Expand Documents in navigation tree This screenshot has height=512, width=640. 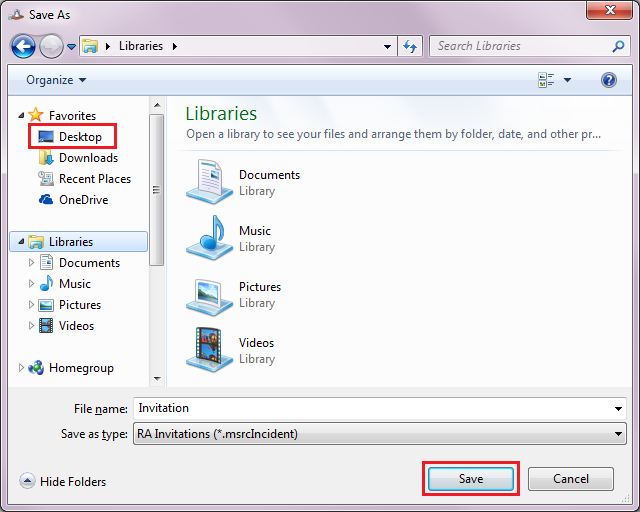coord(31,263)
